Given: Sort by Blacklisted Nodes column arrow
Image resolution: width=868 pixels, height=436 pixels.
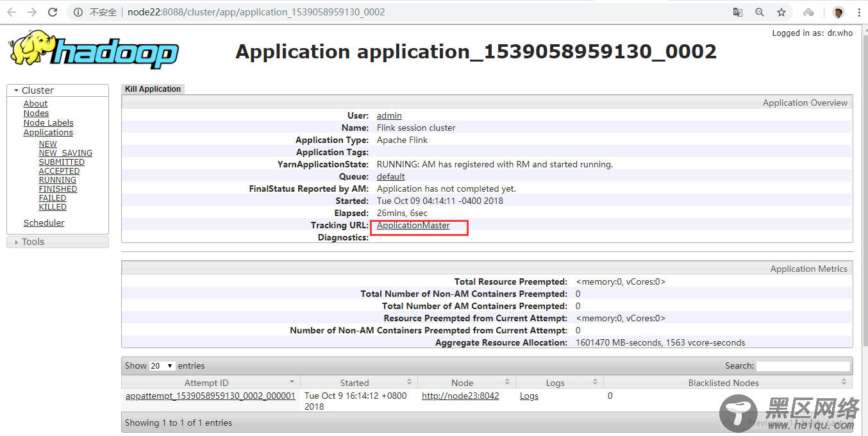Looking at the screenshot, I should [x=844, y=382].
